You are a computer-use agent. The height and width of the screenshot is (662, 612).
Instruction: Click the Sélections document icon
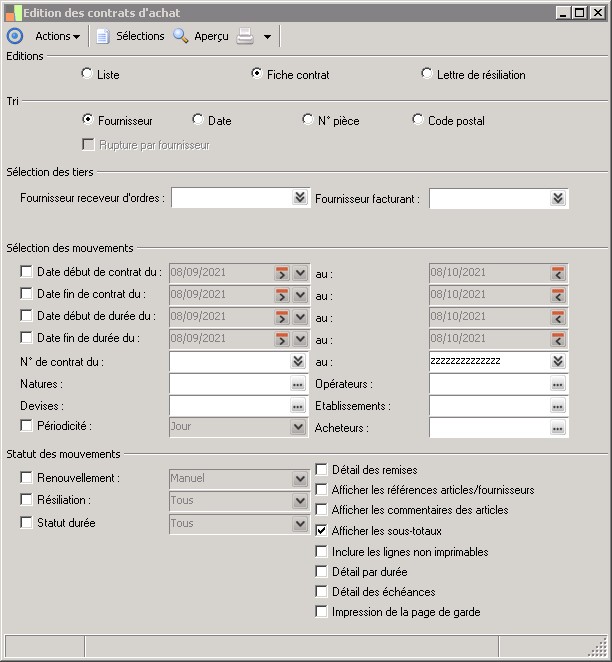click(102, 36)
